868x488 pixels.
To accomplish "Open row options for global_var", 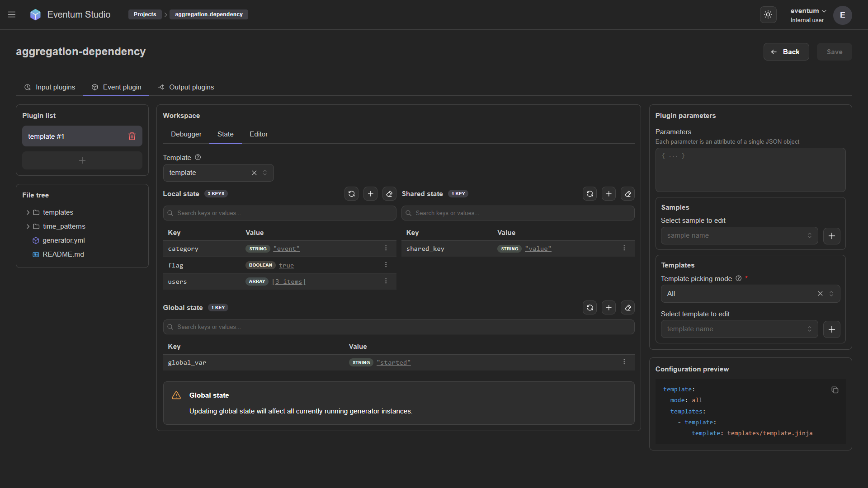I will tap(624, 362).
